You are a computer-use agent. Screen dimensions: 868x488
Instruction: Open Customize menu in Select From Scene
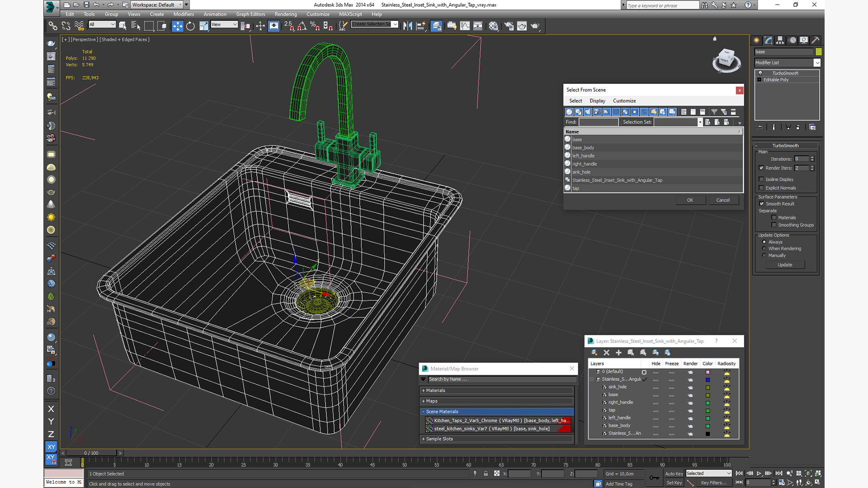[x=624, y=101]
